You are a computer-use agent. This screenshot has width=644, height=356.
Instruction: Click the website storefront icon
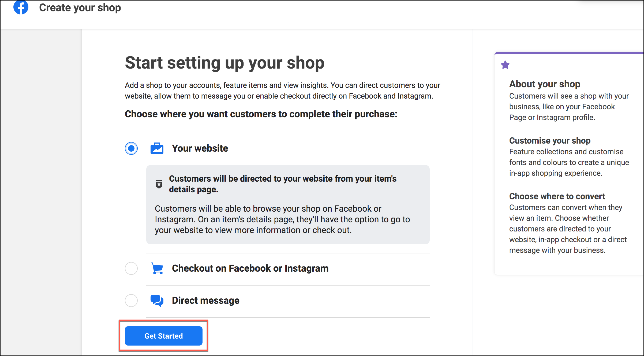click(157, 148)
